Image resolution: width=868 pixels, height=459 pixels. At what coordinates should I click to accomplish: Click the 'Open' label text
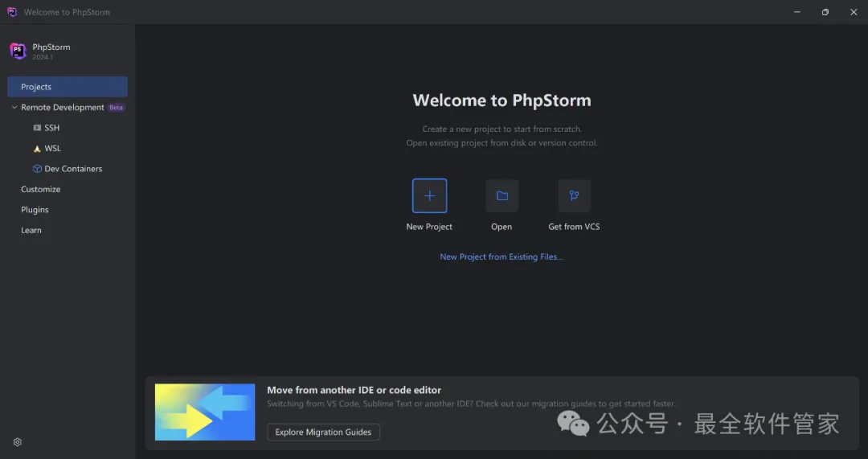click(502, 227)
